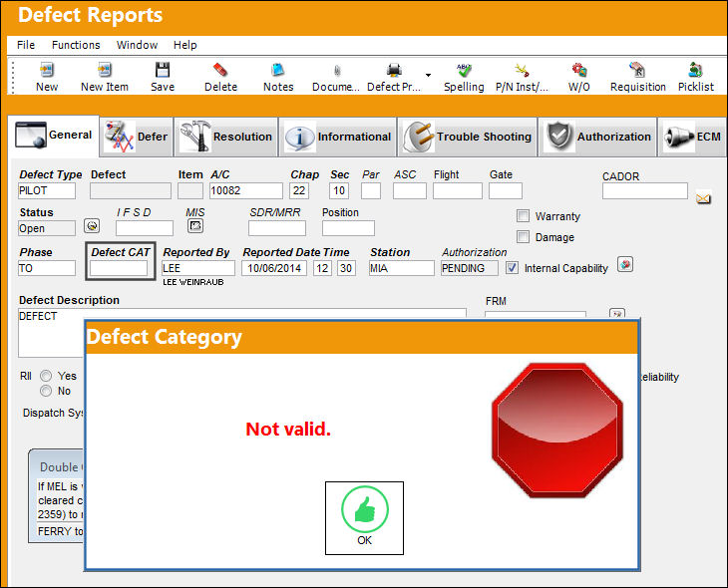Select RII Yes radio button
728x588 pixels.
pos(46,376)
